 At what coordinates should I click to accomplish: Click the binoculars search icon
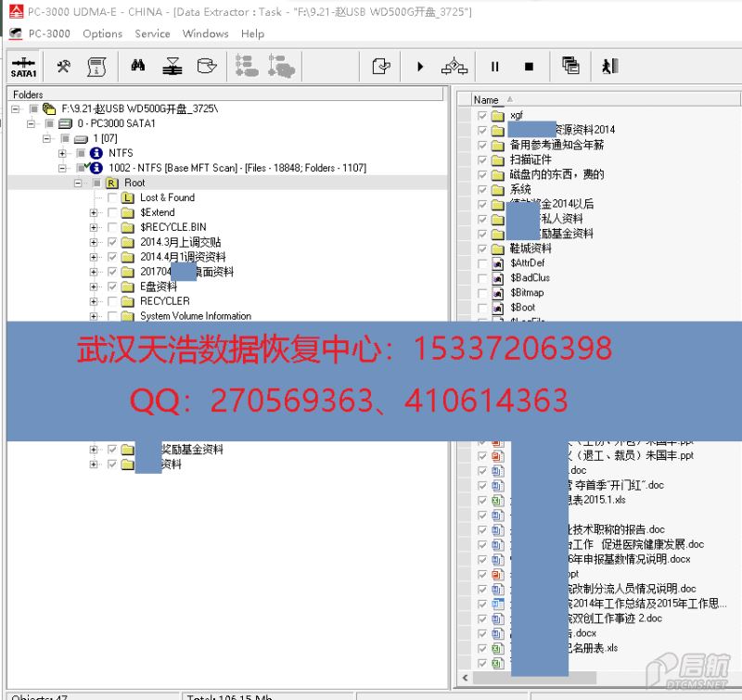[x=138, y=67]
